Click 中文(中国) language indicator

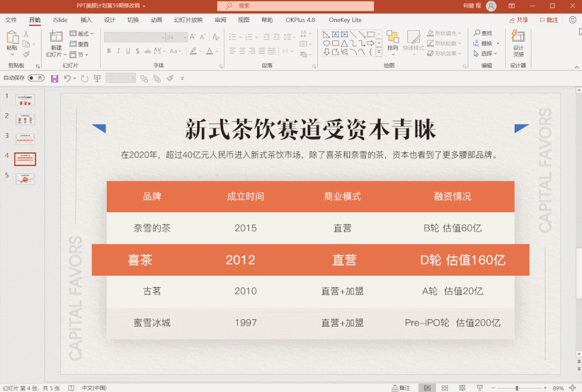pos(94,388)
